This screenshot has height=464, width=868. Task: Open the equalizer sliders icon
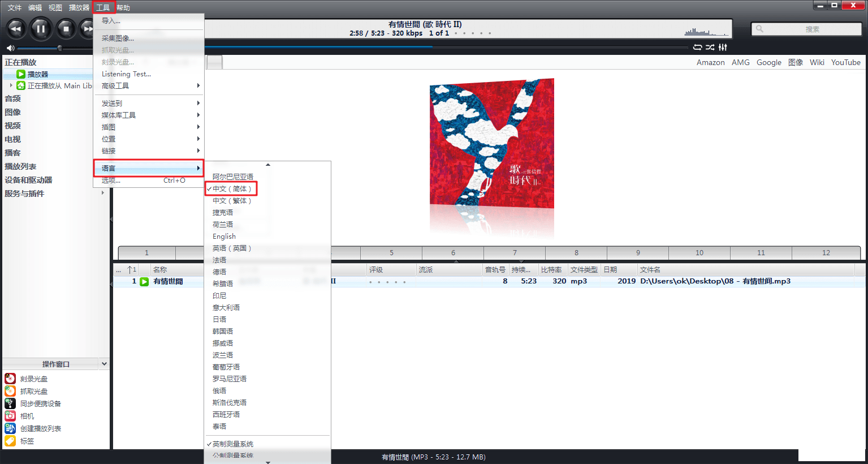pos(723,48)
